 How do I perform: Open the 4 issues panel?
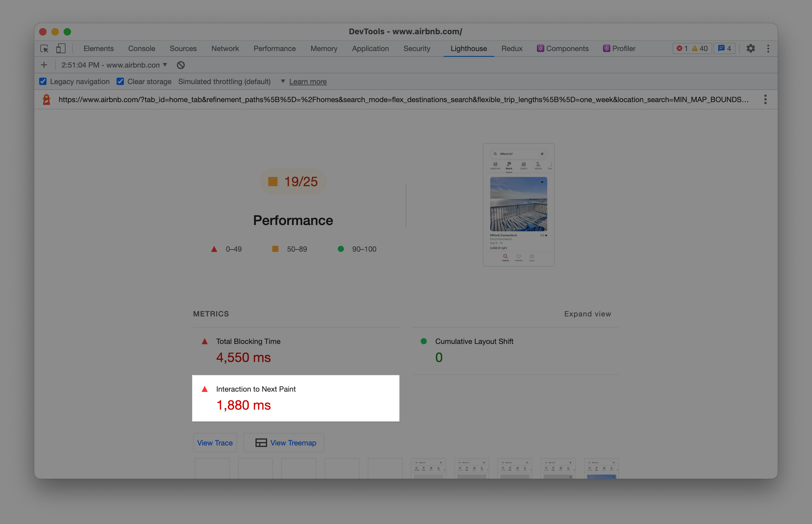click(724, 48)
